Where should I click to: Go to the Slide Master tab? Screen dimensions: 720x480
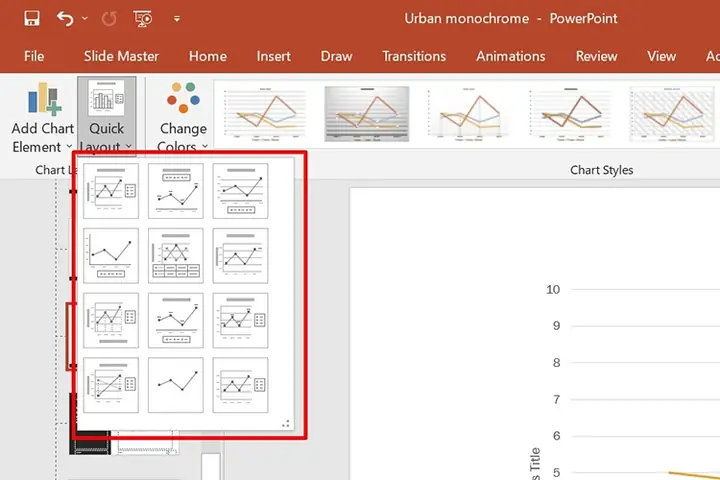121,56
